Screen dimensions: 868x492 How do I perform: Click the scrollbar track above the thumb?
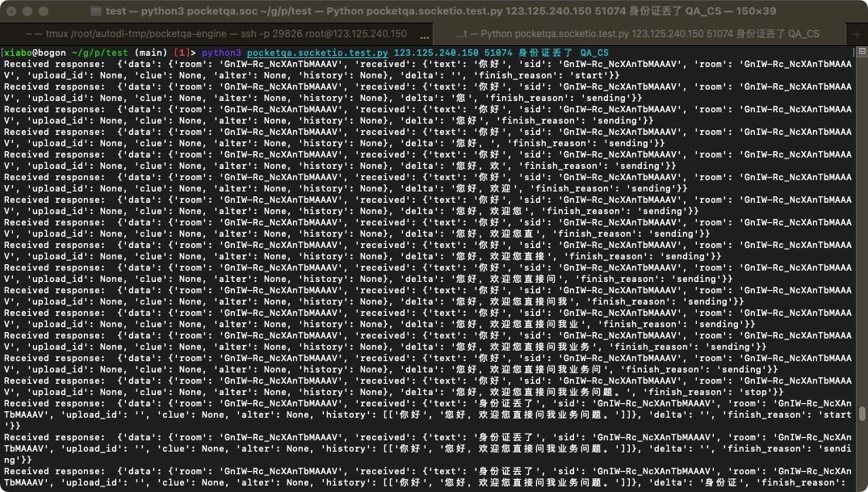pos(862,242)
